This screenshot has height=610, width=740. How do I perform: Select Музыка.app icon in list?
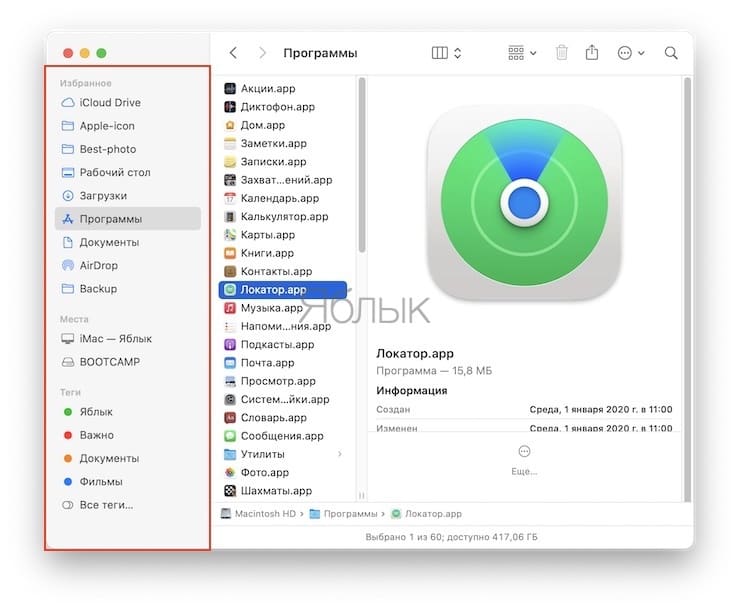point(230,308)
